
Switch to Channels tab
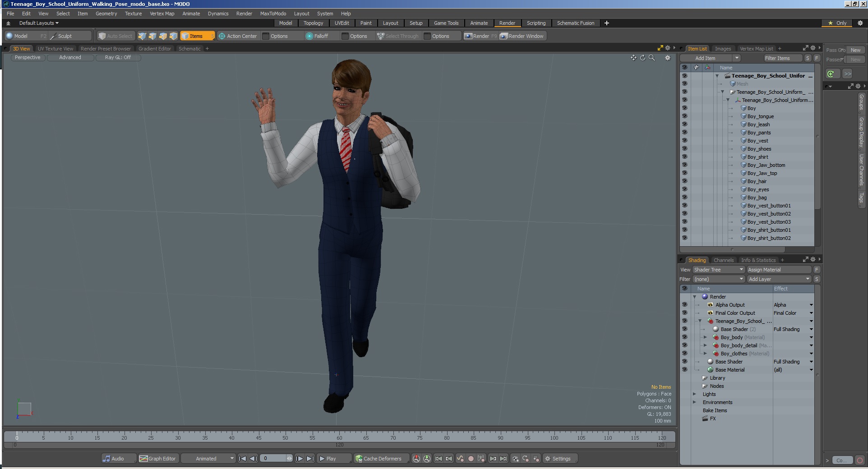[724, 260]
